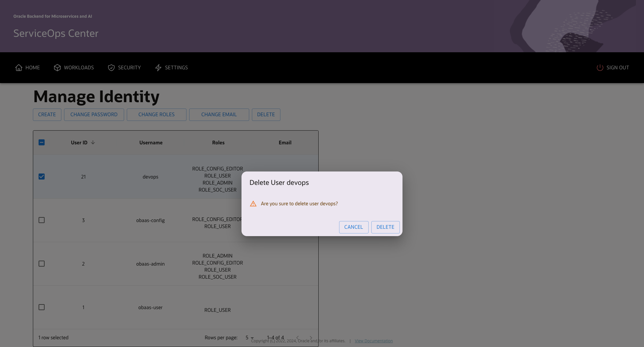
Task: Click the Workloads cube icon
Action: (x=57, y=68)
